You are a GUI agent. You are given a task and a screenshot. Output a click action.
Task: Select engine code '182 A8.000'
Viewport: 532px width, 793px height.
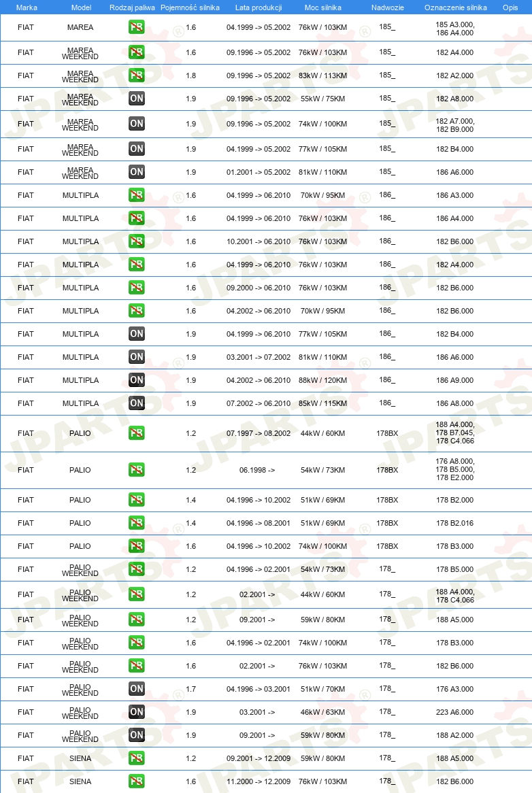[x=455, y=99]
